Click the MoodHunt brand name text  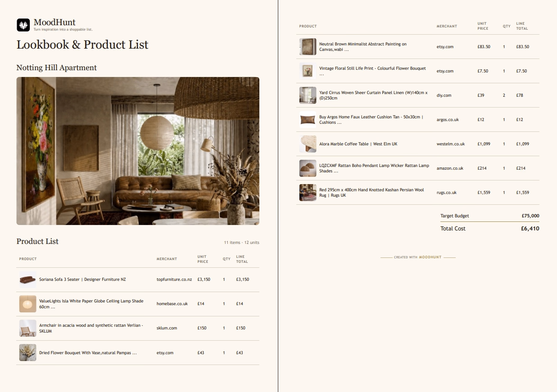(54, 23)
